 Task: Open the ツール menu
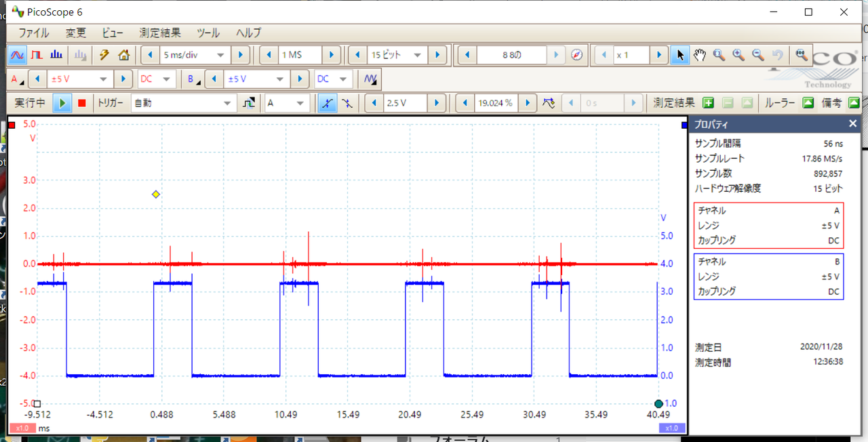point(208,33)
